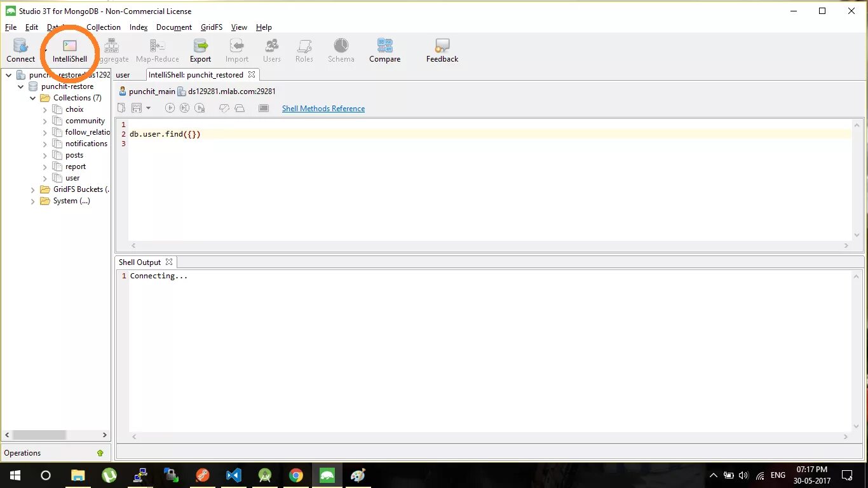The image size is (868, 488).
Task: Open the Schema explorer
Action: tap(341, 50)
